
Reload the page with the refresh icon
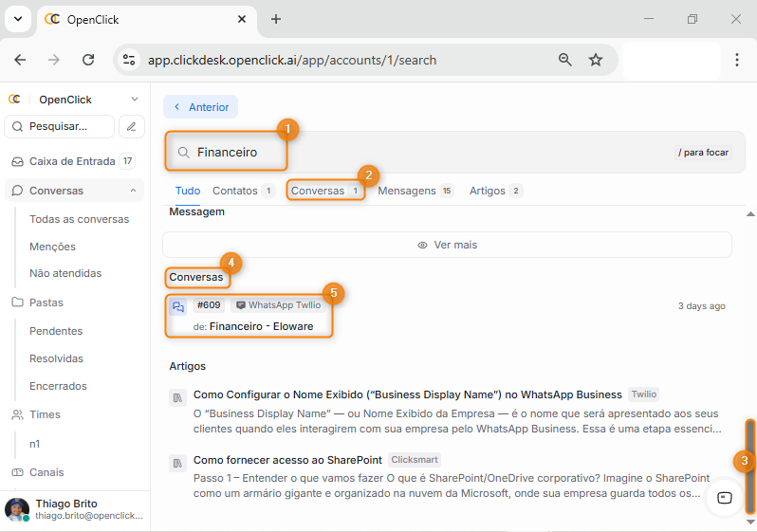pyautogui.click(x=88, y=60)
